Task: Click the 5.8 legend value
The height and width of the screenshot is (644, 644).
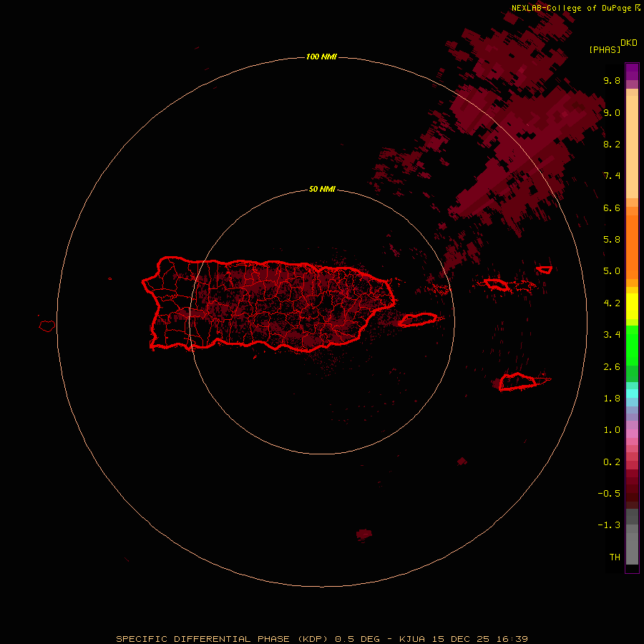Action: [612, 240]
